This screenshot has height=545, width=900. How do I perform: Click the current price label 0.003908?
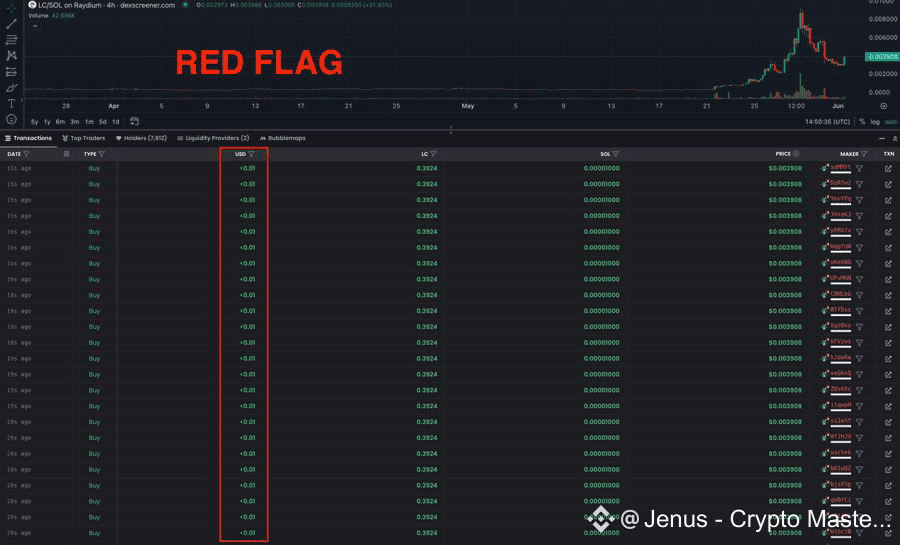pos(882,56)
